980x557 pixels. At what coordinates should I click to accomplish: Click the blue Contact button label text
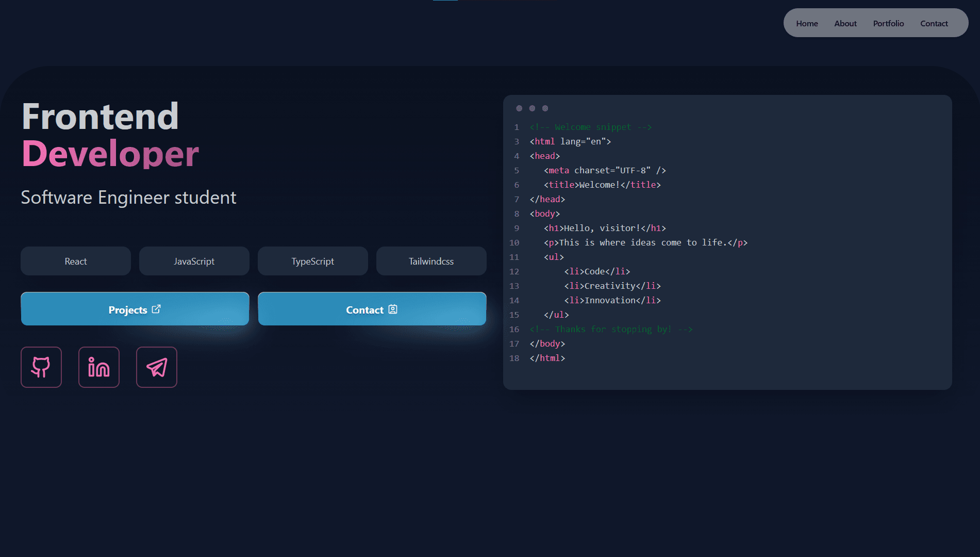[x=364, y=310]
